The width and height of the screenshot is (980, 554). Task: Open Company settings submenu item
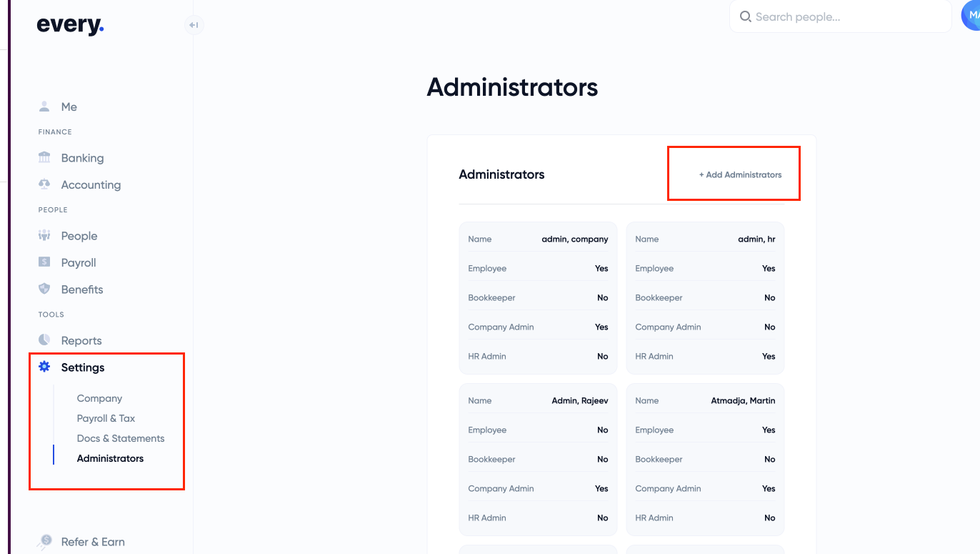click(x=99, y=398)
